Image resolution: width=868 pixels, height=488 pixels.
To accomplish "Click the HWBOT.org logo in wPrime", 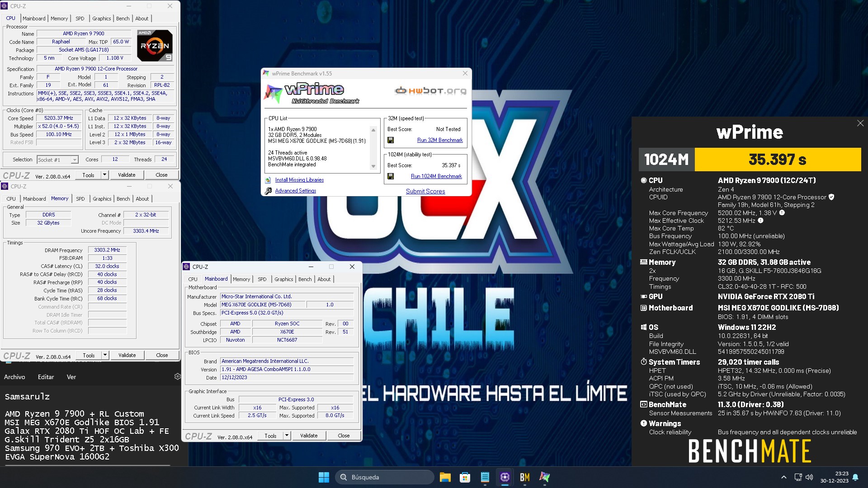I will 430,91.
